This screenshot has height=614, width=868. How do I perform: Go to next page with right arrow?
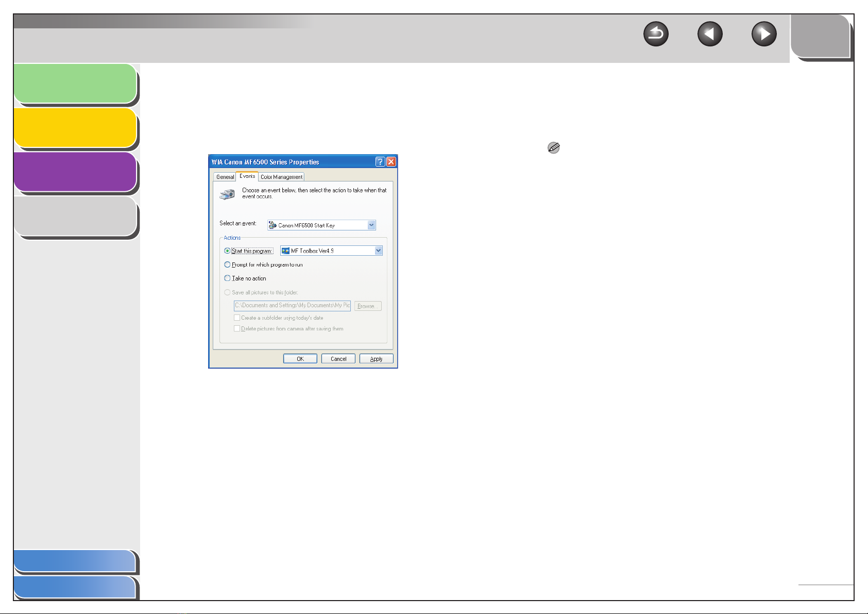coord(764,35)
